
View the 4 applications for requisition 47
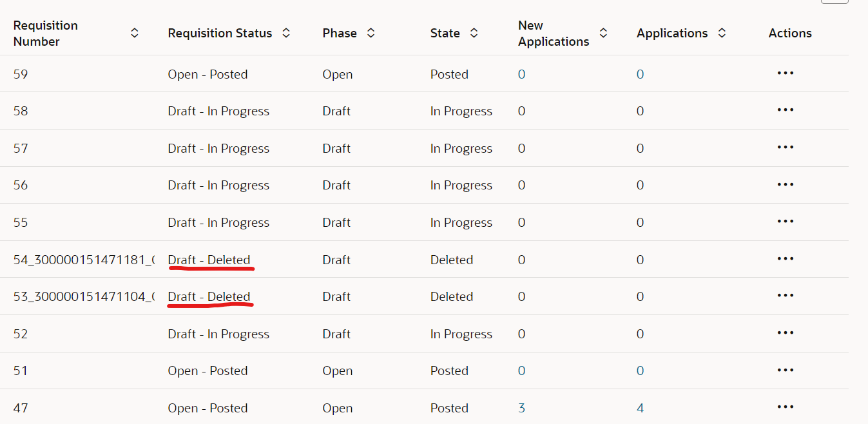tap(639, 407)
